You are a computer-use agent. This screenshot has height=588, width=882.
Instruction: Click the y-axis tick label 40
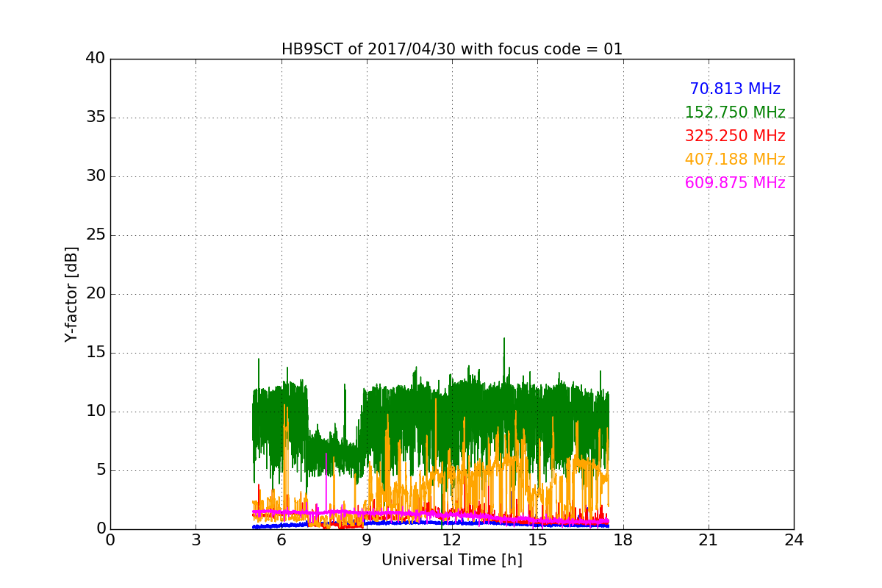pos(96,59)
